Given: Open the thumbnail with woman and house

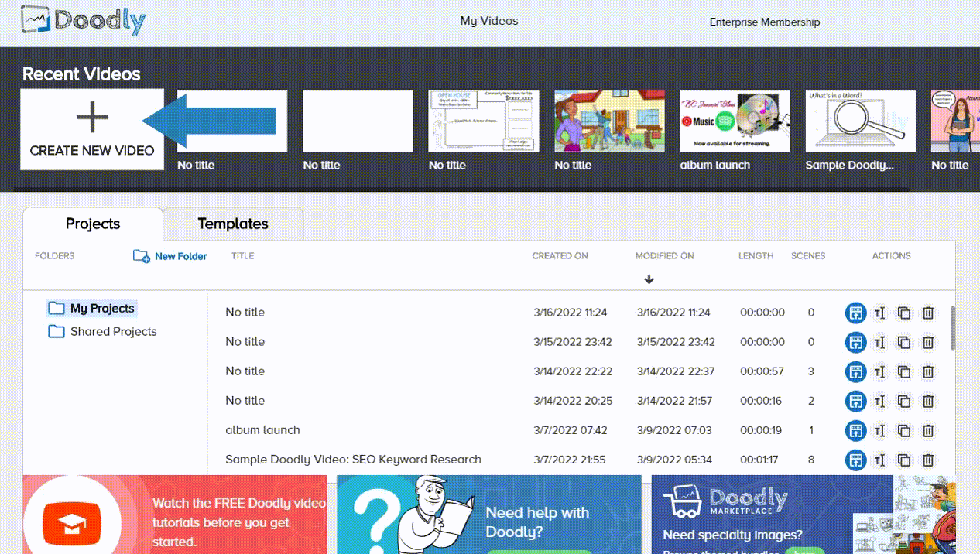Looking at the screenshot, I should [x=609, y=121].
